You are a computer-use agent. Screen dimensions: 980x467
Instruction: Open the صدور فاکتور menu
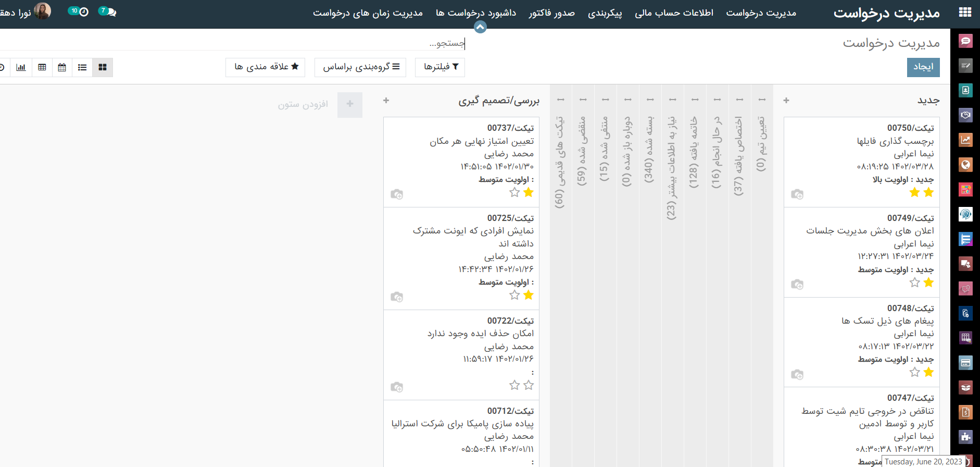[x=551, y=13]
